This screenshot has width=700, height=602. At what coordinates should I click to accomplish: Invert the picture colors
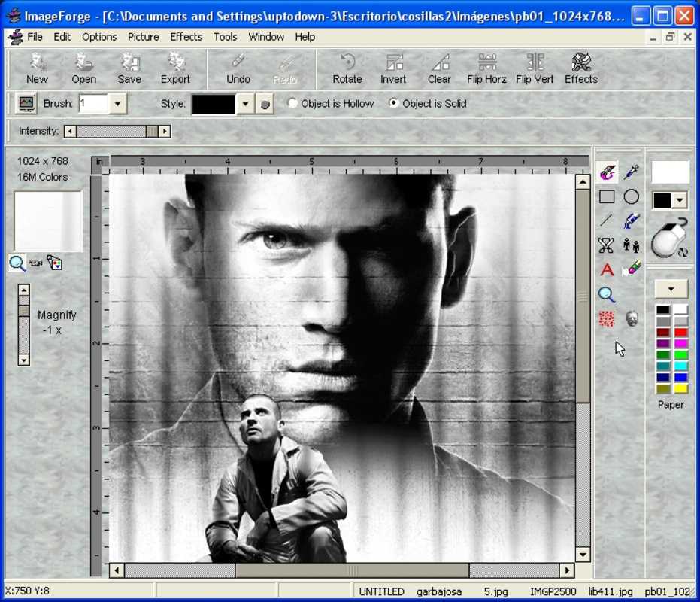coord(393,68)
